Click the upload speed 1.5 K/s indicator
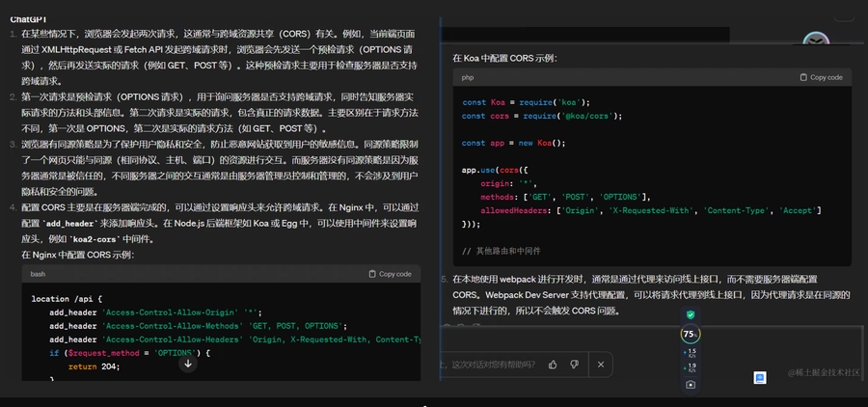 (x=691, y=353)
